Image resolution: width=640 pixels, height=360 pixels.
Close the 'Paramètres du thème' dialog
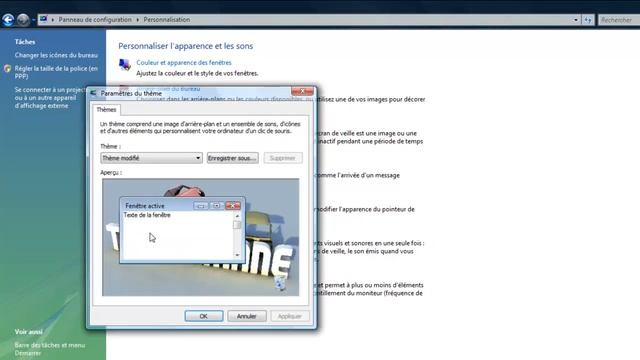click(x=302, y=91)
